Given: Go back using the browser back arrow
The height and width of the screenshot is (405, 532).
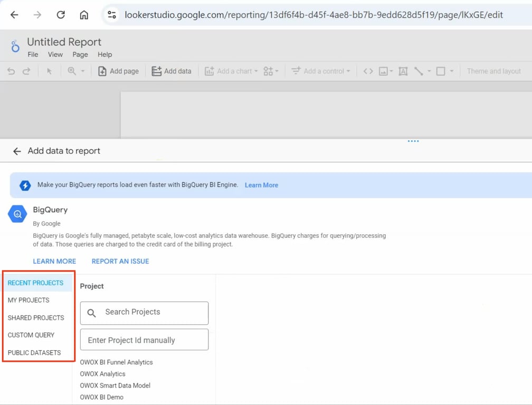Looking at the screenshot, I should (14, 15).
